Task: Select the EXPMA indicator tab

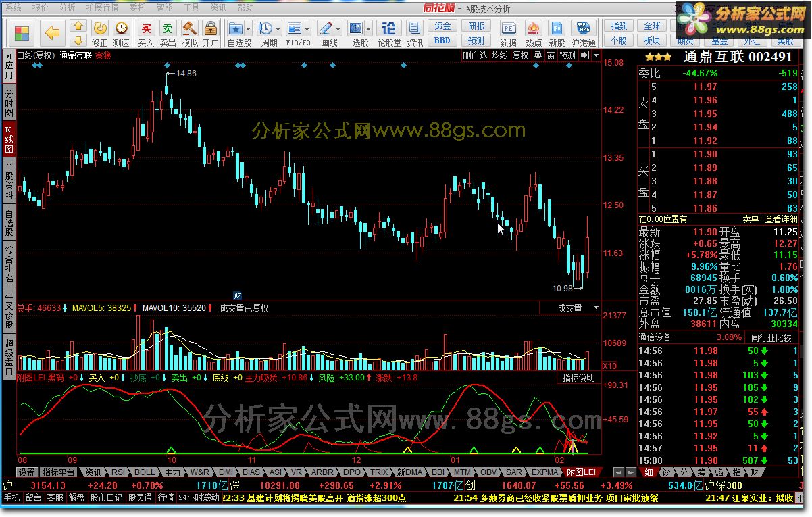Action: (545, 472)
